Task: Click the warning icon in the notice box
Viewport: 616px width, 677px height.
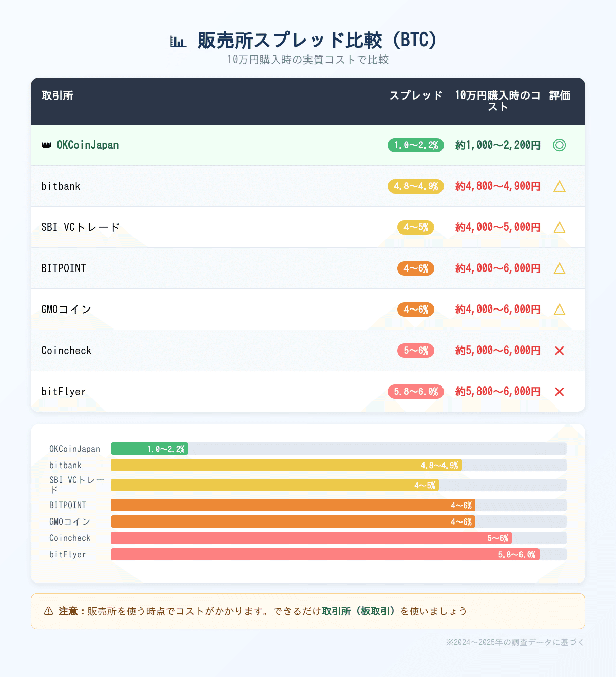Action: pyautogui.click(x=47, y=611)
